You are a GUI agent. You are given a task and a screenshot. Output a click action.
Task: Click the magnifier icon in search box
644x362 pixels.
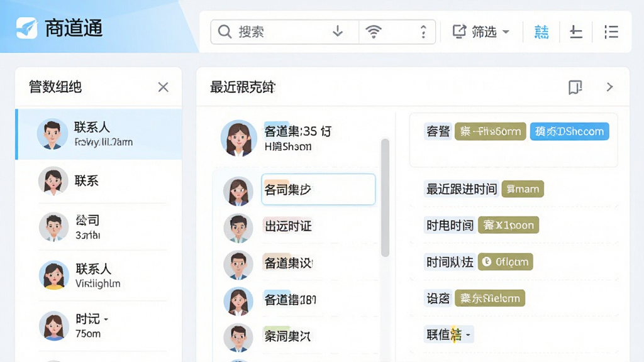225,31
